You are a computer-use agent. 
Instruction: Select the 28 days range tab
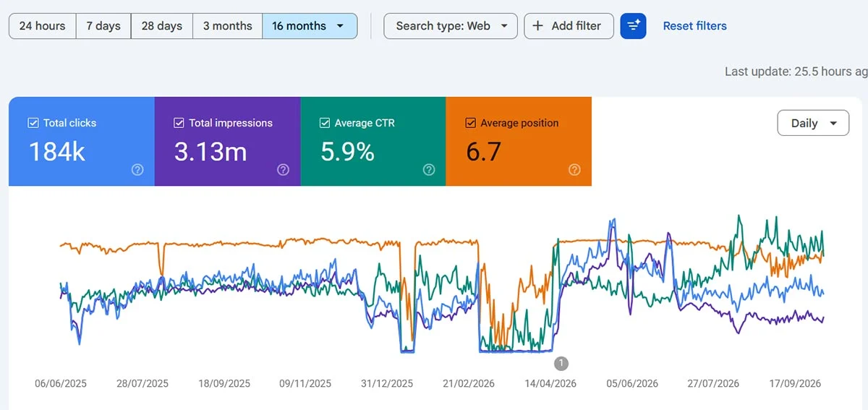(x=162, y=26)
